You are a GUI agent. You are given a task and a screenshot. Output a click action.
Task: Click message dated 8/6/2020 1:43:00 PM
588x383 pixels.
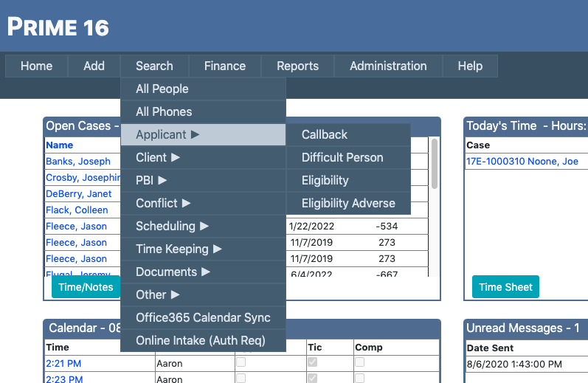[514, 365]
